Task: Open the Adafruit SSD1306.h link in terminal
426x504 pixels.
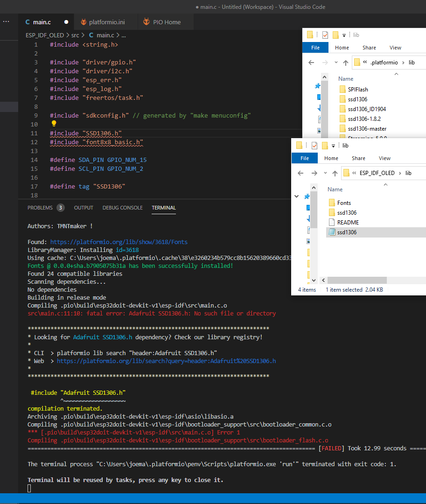Action: (103, 337)
